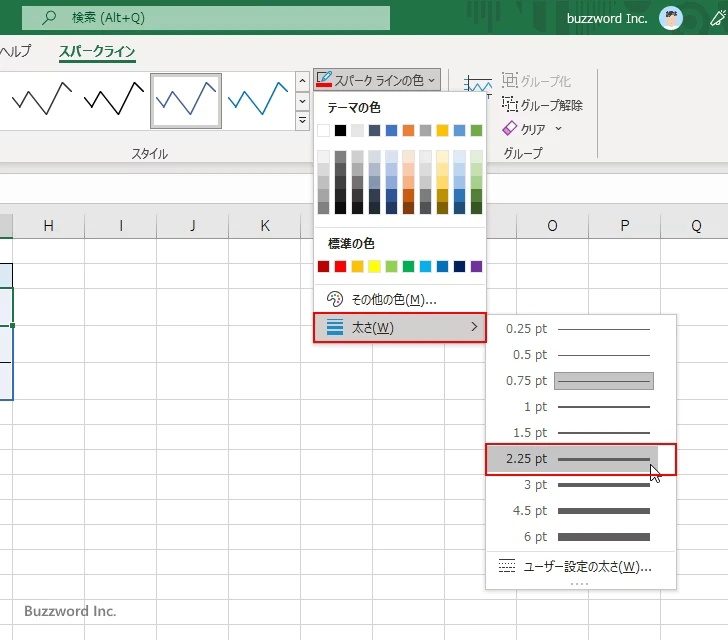Pick the orange theme color swatch
728x640 pixels.
(x=408, y=131)
